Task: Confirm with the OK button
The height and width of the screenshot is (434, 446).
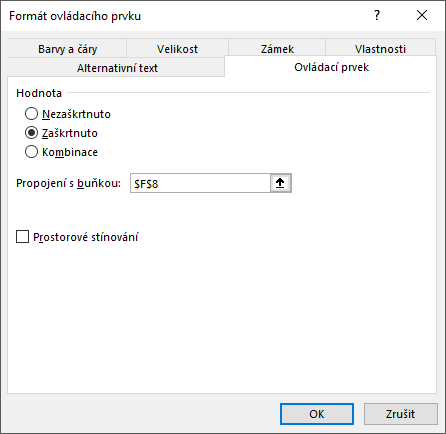Action: 317,414
